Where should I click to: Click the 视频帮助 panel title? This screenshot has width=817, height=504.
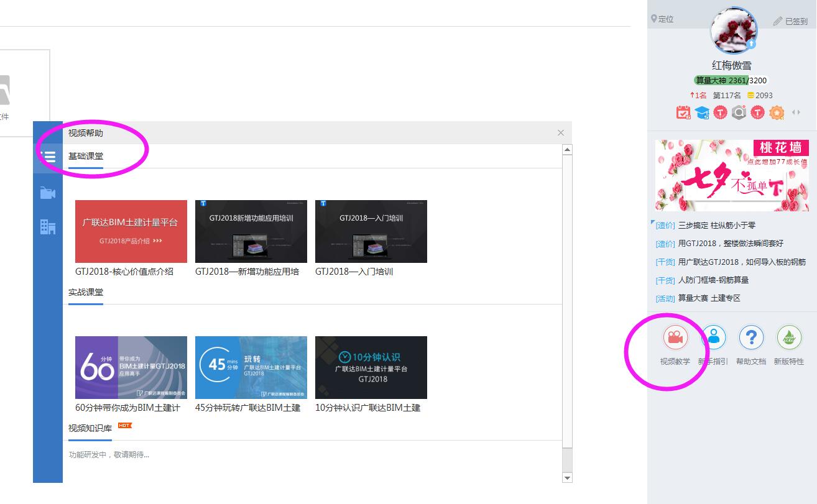86,133
